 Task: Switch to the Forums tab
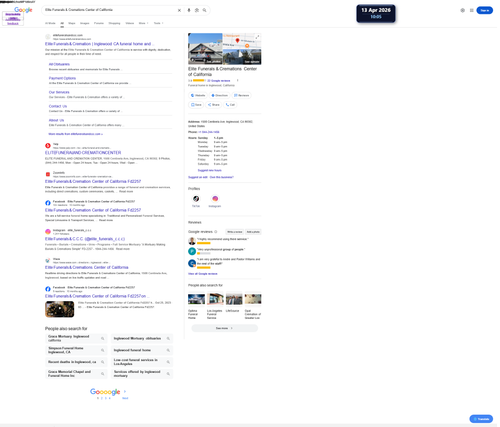click(x=99, y=23)
